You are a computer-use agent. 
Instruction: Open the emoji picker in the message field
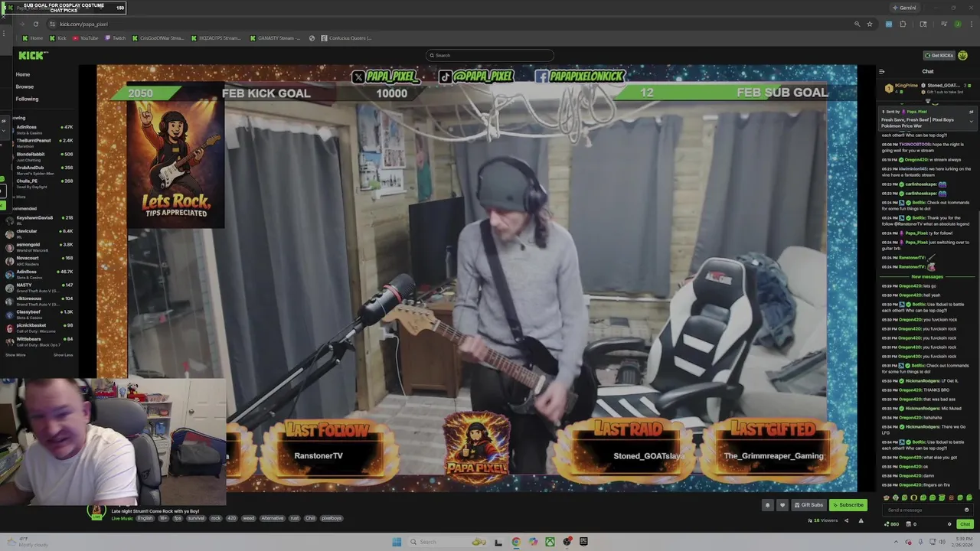(967, 510)
